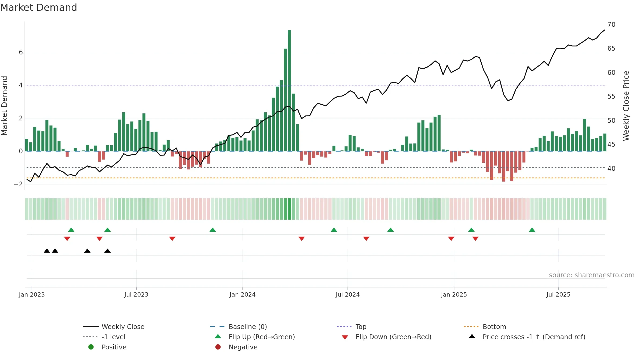The width and height of the screenshot is (644, 362).
Task: Click the Jan 2025 axis label
Action: point(454,294)
